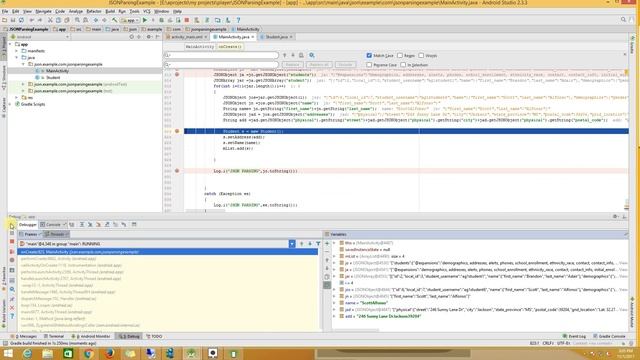Viewport: 640px width, 360px height.
Task: Click the Step Into debugger icon
Action: coord(90,224)
